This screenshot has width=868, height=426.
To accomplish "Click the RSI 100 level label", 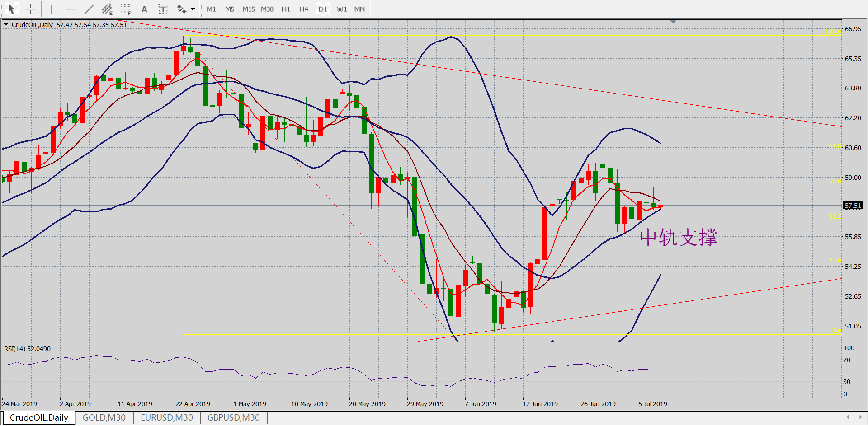I will click(849, 348).
